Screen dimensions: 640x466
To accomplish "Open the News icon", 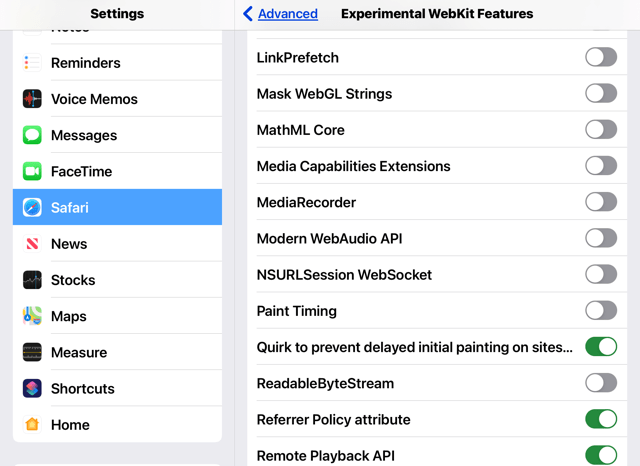I will [32, 244].
